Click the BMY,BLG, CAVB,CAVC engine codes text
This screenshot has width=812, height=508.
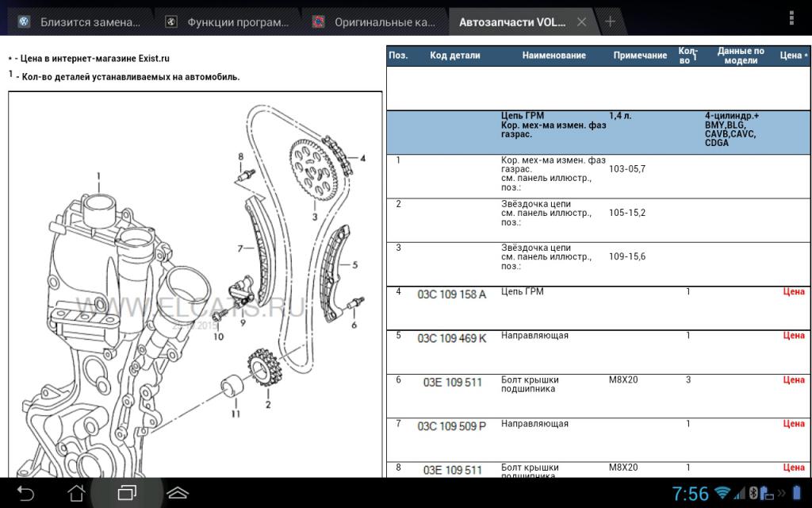click(x=730, y=129)
